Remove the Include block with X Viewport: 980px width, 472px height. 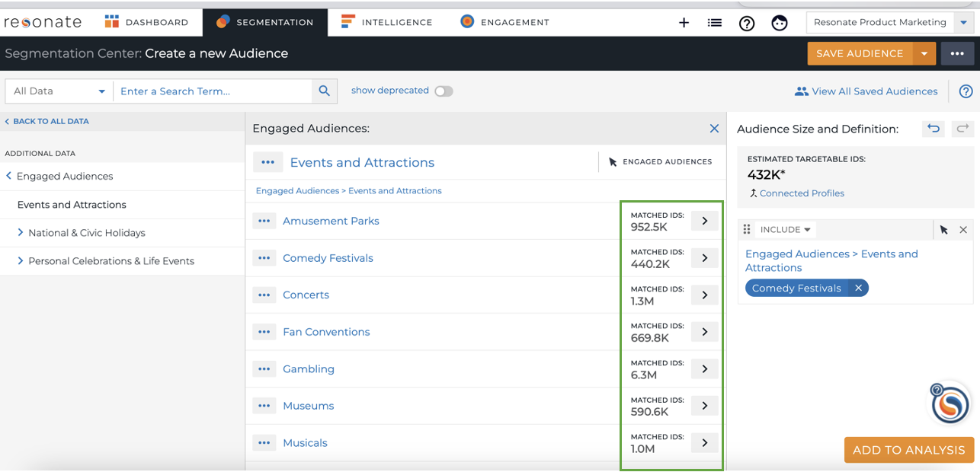pos(963,229)
